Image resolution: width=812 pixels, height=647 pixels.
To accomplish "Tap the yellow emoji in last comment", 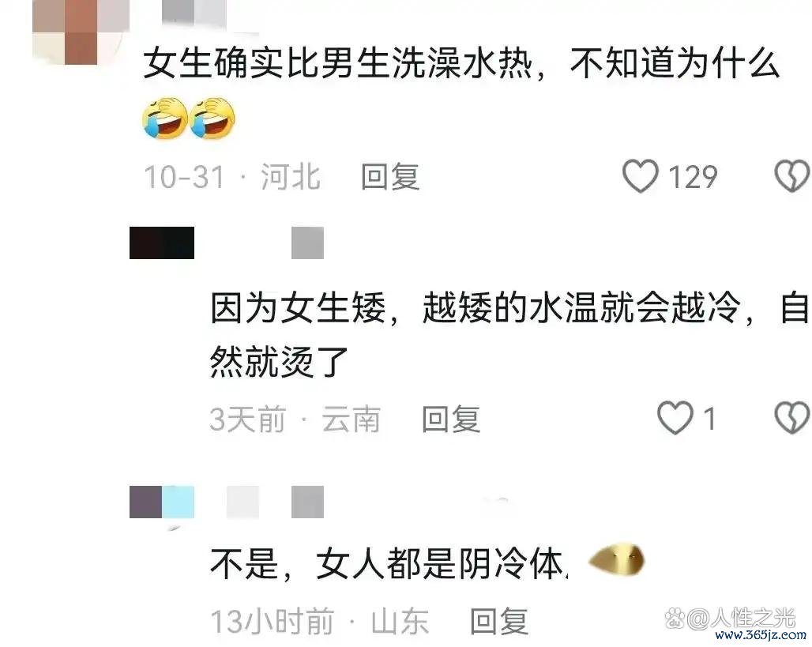I will click(616, 559).
